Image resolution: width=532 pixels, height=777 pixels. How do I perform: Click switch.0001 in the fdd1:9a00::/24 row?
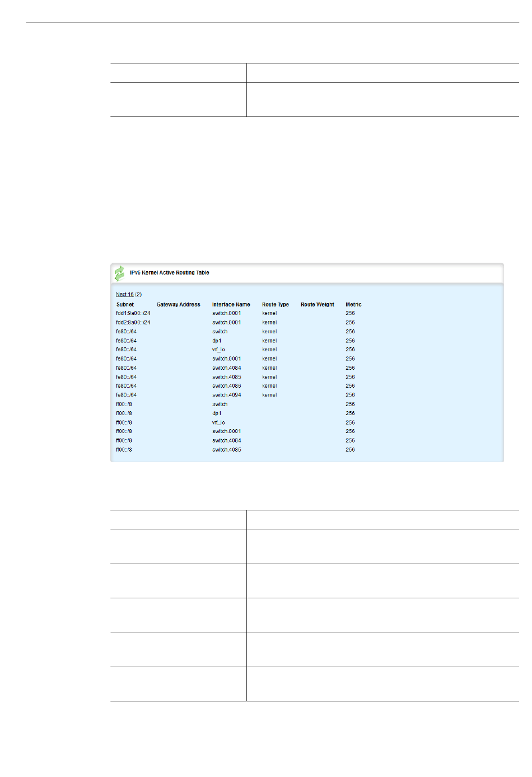226,313
